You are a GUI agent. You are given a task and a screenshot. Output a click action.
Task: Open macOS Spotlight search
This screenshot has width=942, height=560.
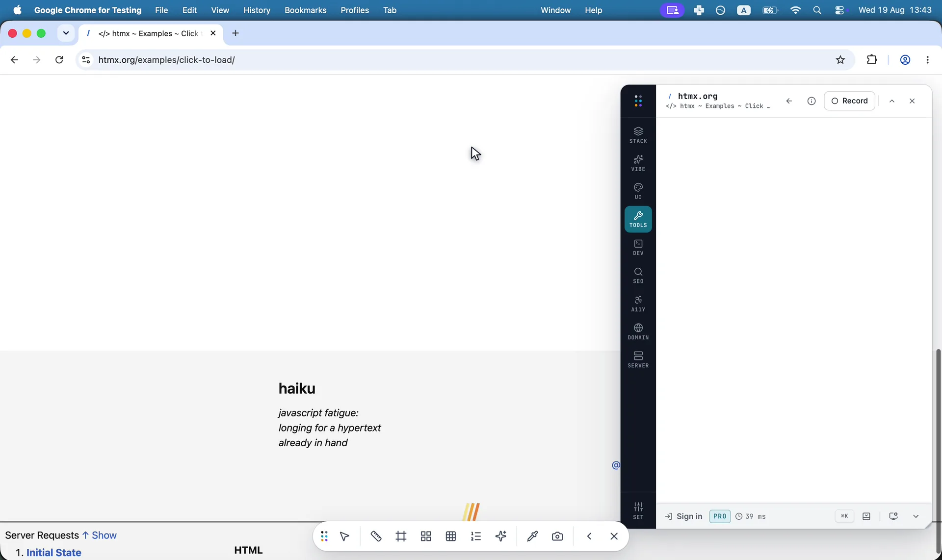point(817,10)
